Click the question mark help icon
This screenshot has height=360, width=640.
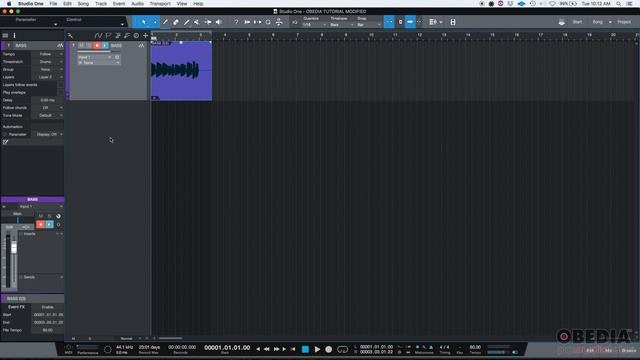236,22
